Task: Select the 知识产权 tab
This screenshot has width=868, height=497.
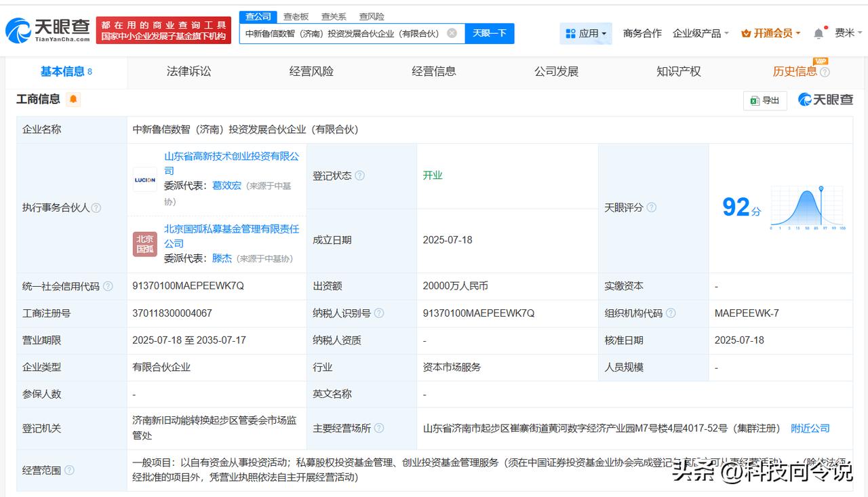Action: (678, 72)
